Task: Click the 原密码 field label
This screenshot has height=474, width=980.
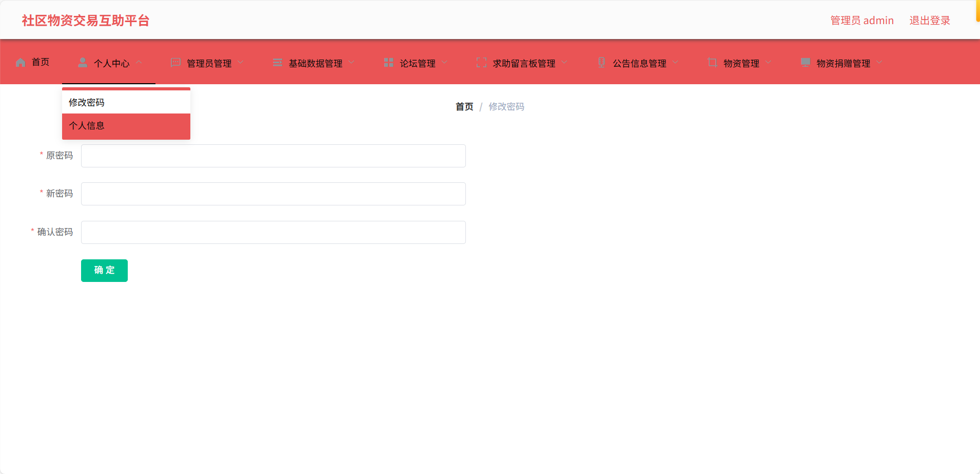Action: click(x=60, y=156)
